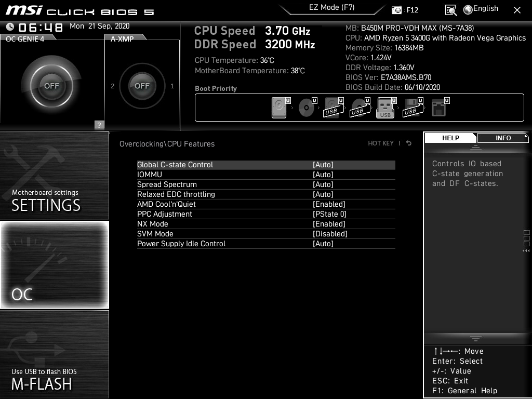Open the M-FLASH BIOS flashing menu
Viewport: 532px width, 399px height.
54,354
